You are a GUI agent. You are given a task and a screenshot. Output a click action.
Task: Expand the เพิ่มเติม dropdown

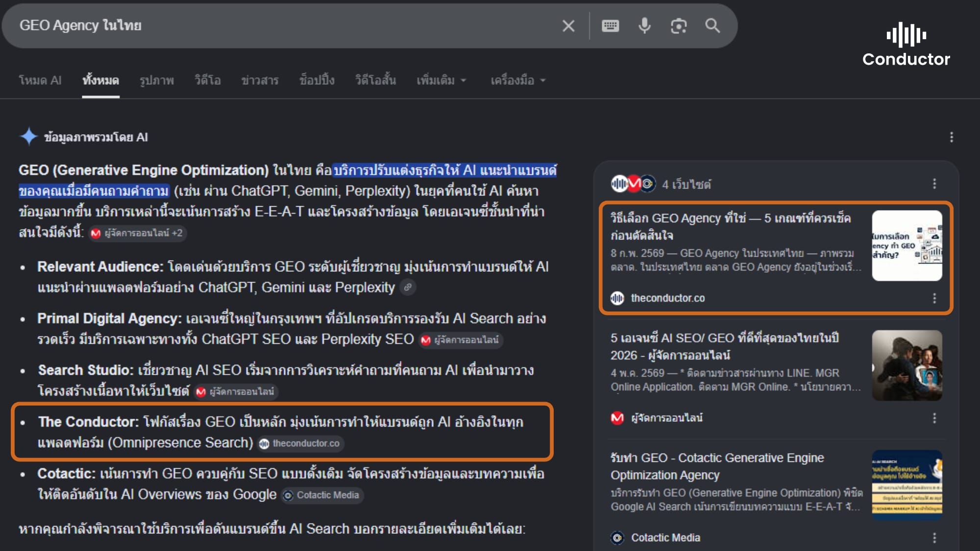click(441, 80)
